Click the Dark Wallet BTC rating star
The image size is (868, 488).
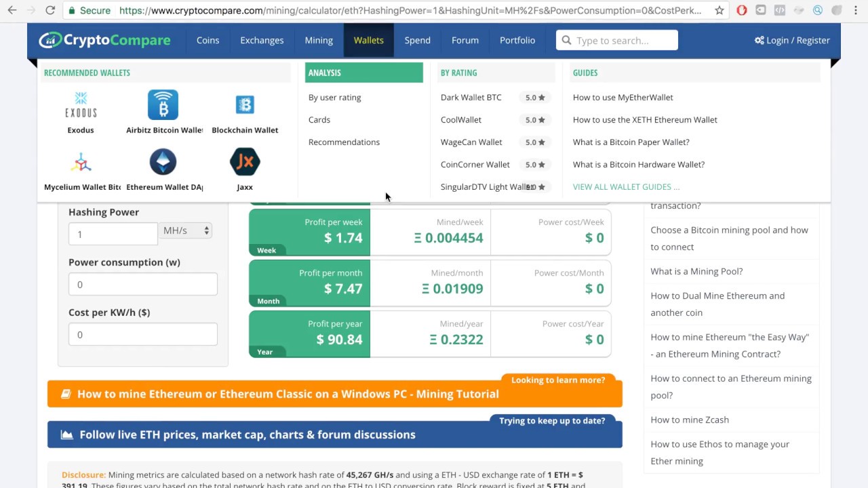click(x=541, y=98)
